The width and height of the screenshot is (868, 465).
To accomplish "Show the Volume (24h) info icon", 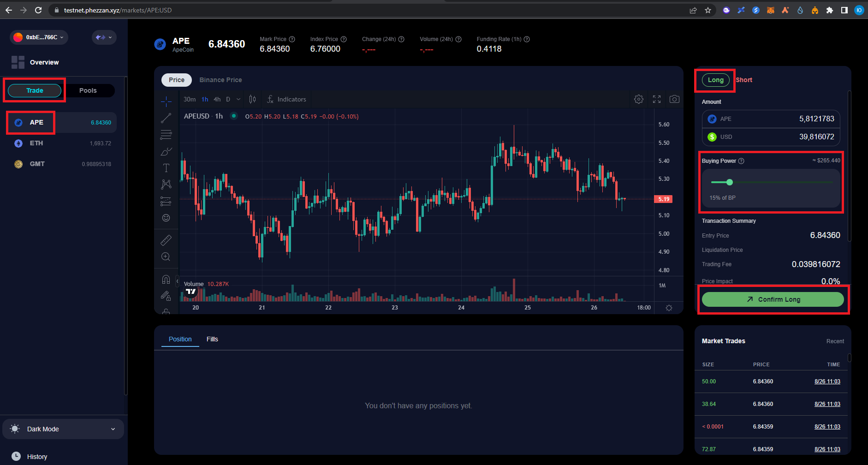I will pyautogui.click(x=458, y=39).
